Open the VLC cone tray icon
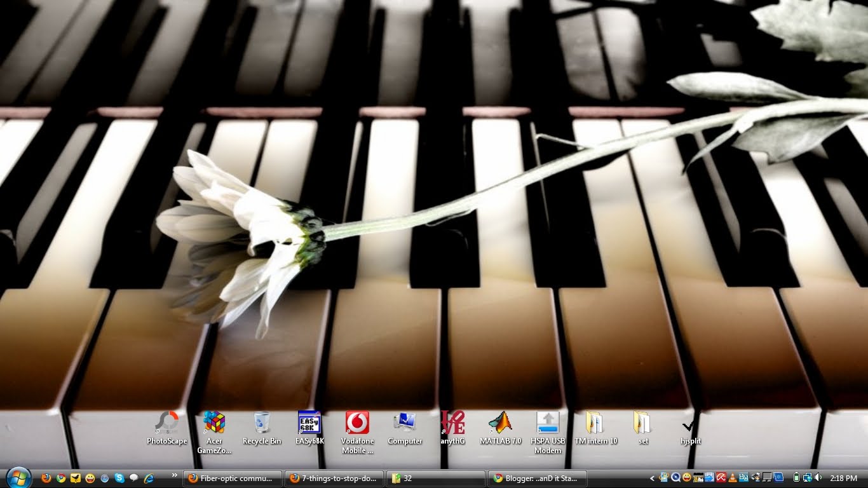Viewport: 868px width, 488px height. click(x=733, y=478)
